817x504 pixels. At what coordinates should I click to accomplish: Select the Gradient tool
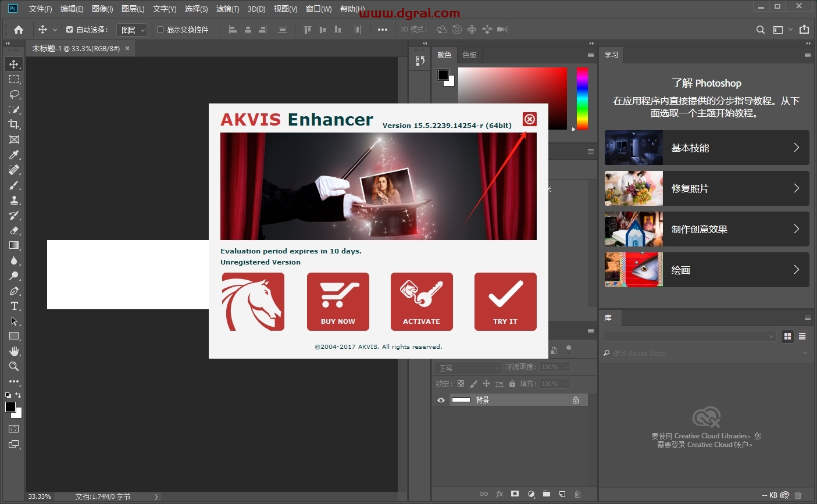click(x=14, y=245)
